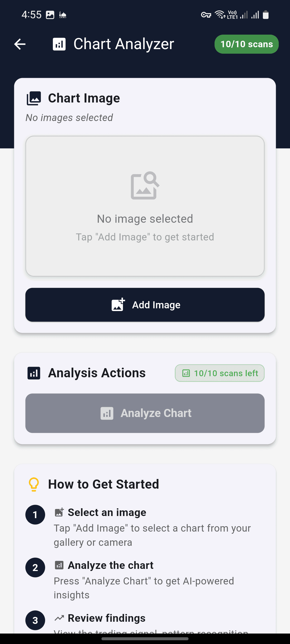
Task: Click the Analysis Actions chart icon
Action: coord(33,373)
